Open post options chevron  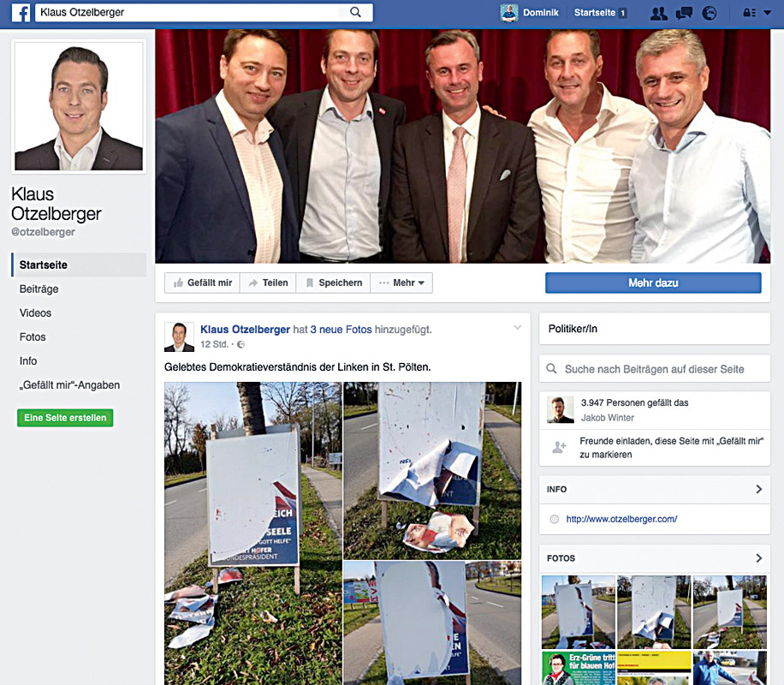tap(518, 327)
